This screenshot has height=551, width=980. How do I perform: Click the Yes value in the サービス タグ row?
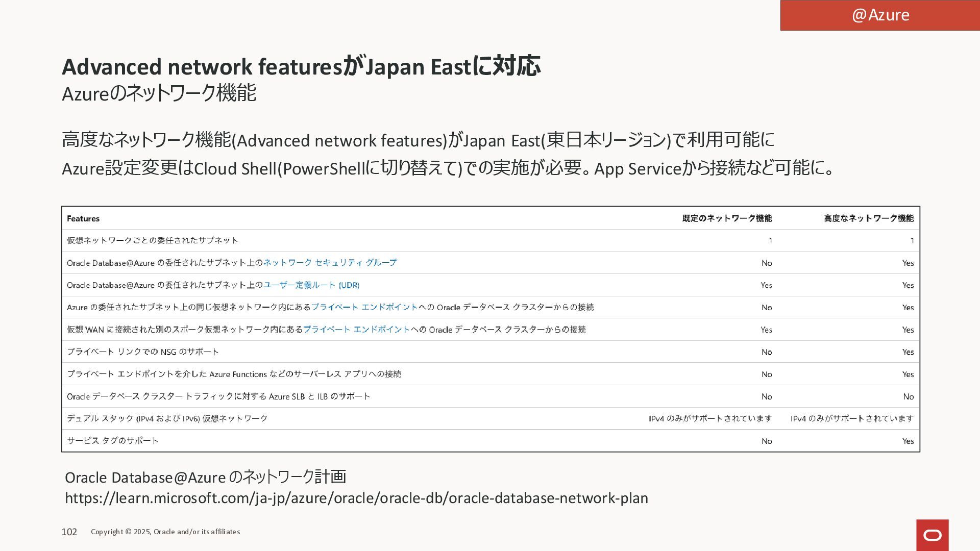[x=908, y=441]
